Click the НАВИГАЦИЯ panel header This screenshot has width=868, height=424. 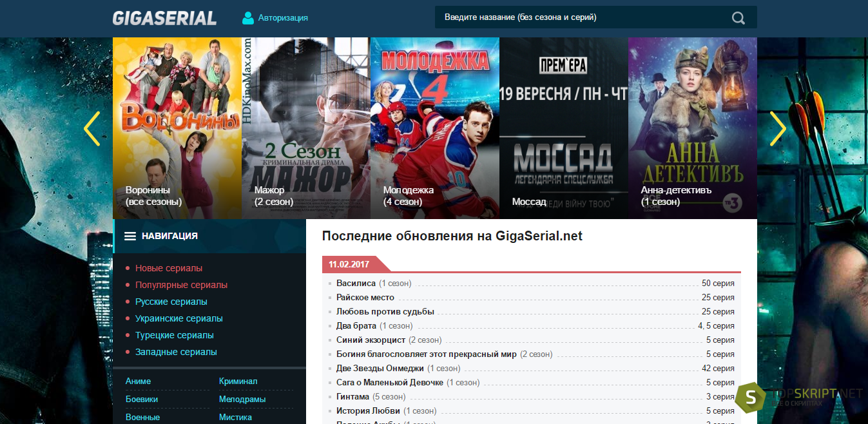click(209, 236)
